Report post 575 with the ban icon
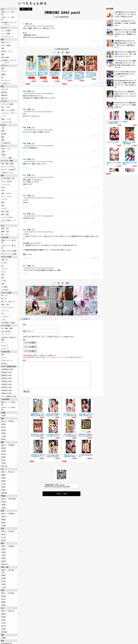The image size is (138, 644). [99, 222]
